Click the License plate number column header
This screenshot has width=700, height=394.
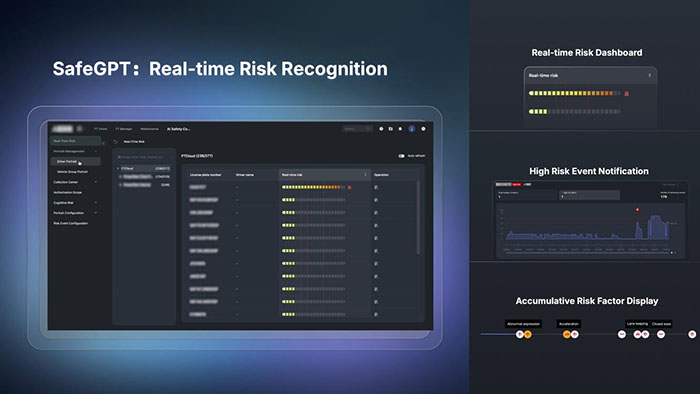(206, 175)
